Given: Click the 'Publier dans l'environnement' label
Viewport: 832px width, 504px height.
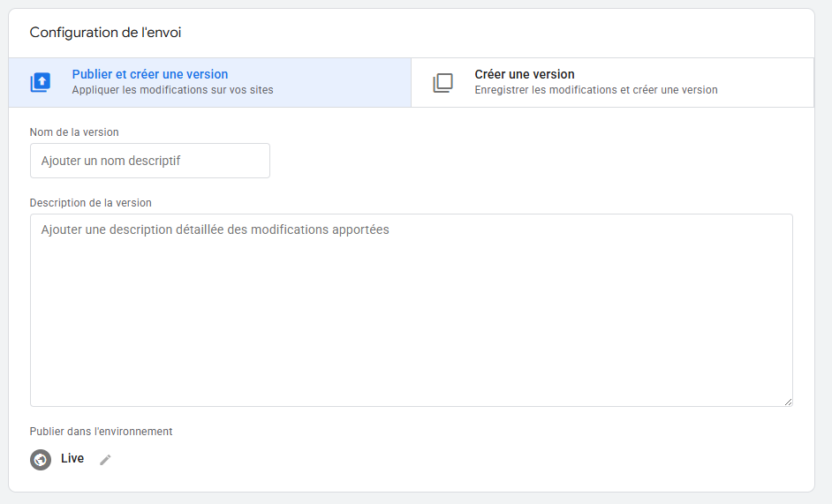Looking at the screenshot, I should click(x=101, y=432).
